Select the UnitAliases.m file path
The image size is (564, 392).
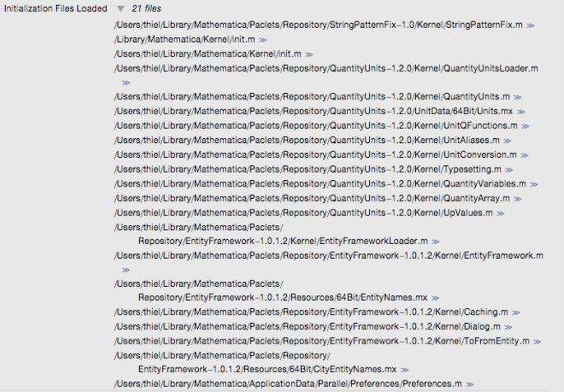click(307, 141)
